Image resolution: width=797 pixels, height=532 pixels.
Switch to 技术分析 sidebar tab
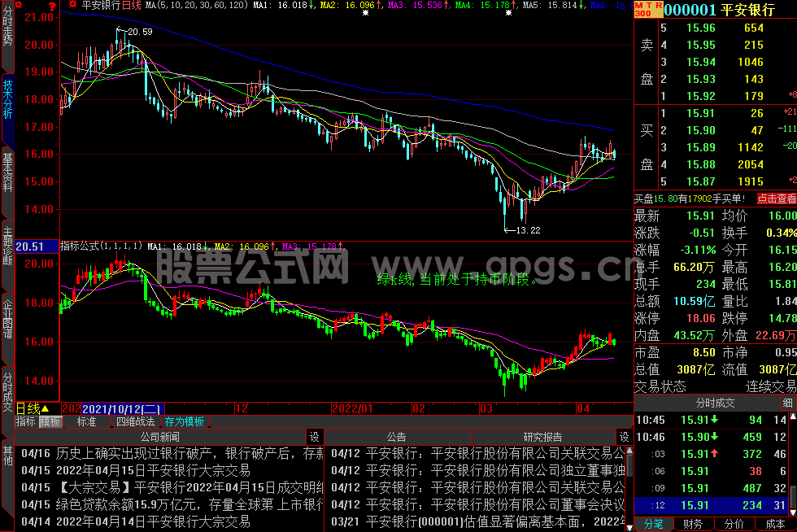tap(7, 109)
